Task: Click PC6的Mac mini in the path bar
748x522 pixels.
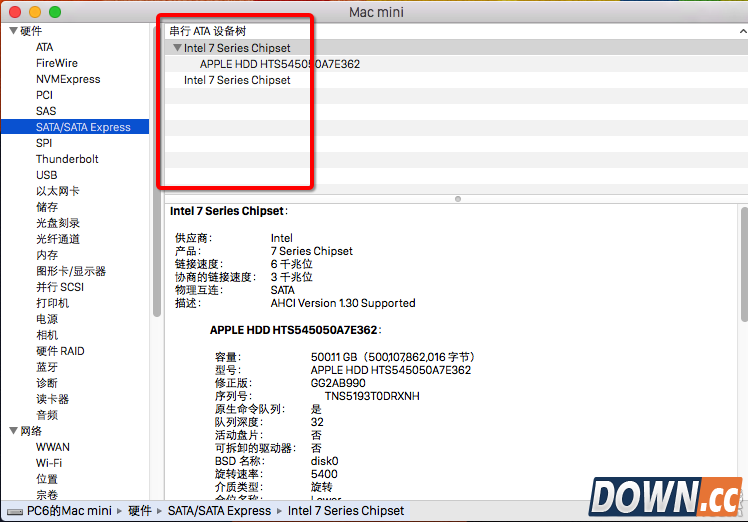Action: click(x=69, y=511)
